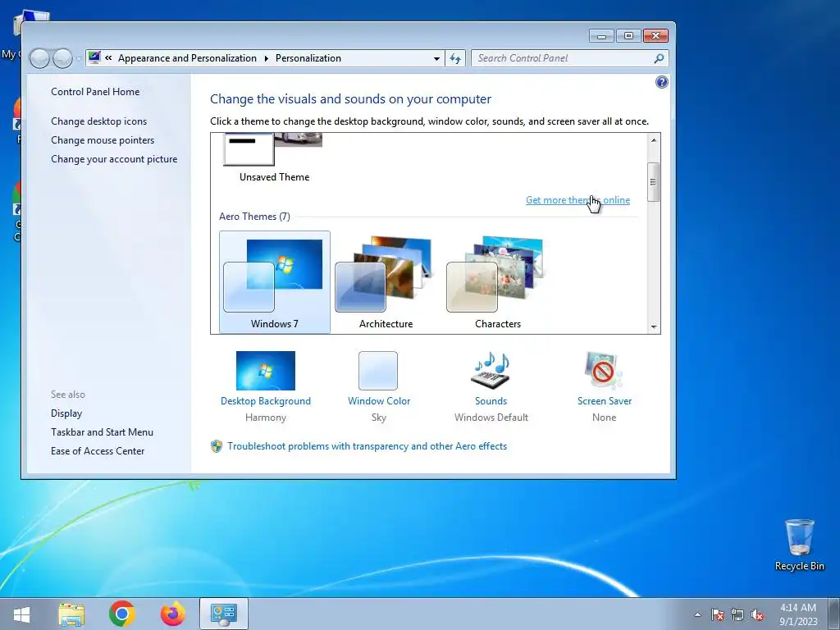Click the Forward navigation button
Image resolution: width=840 pixels, height=630 pixels.
[62, 58]
